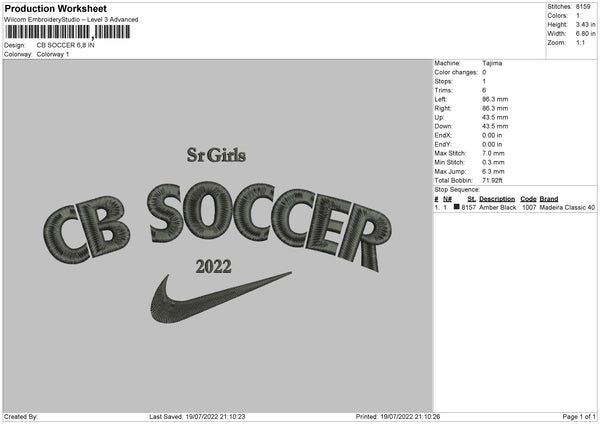
Task: Click the EndY value 0.00 in
Action: click(492, 145)
